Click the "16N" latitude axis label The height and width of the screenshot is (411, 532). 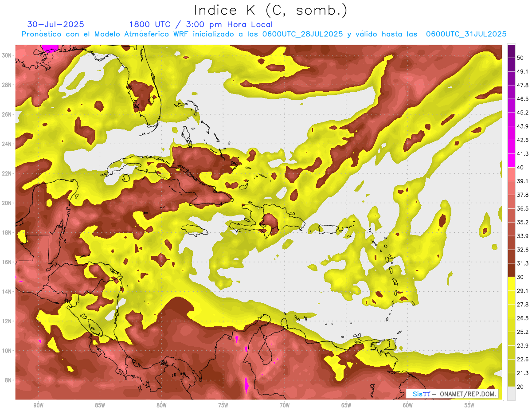(8, 262)
